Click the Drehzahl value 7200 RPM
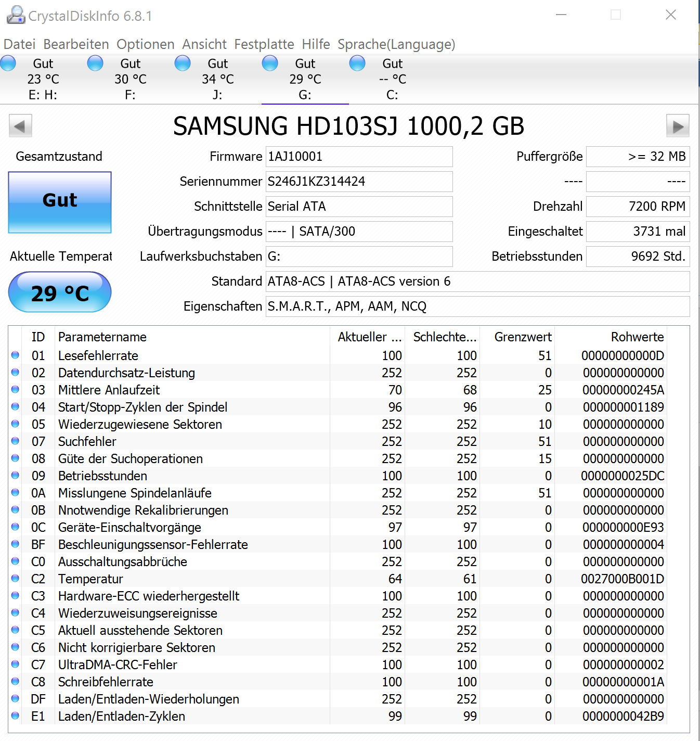This screenshot has width=700, height=741. click(x=638, y=207)
